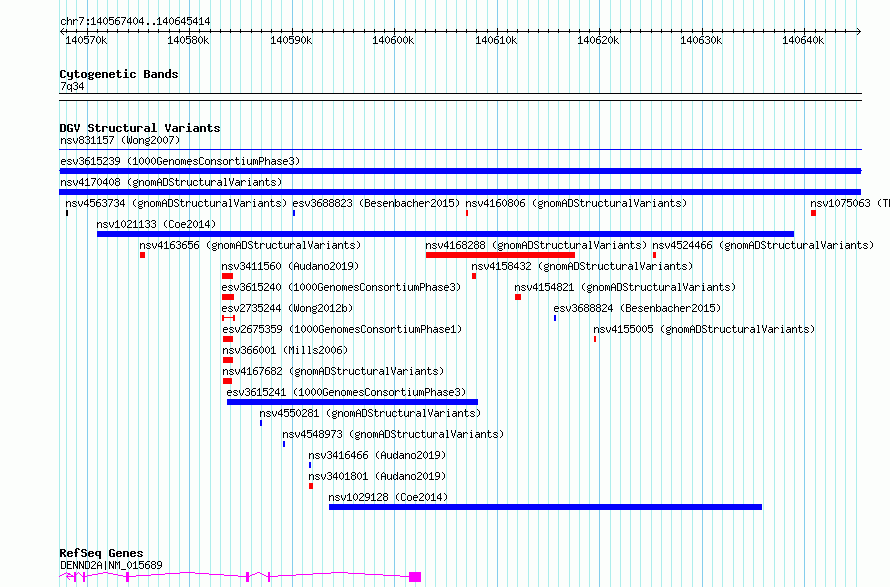Click esv3688824 (Besenbacher2015) label
This screenshot has height=587, width=890.
[637, 308]
